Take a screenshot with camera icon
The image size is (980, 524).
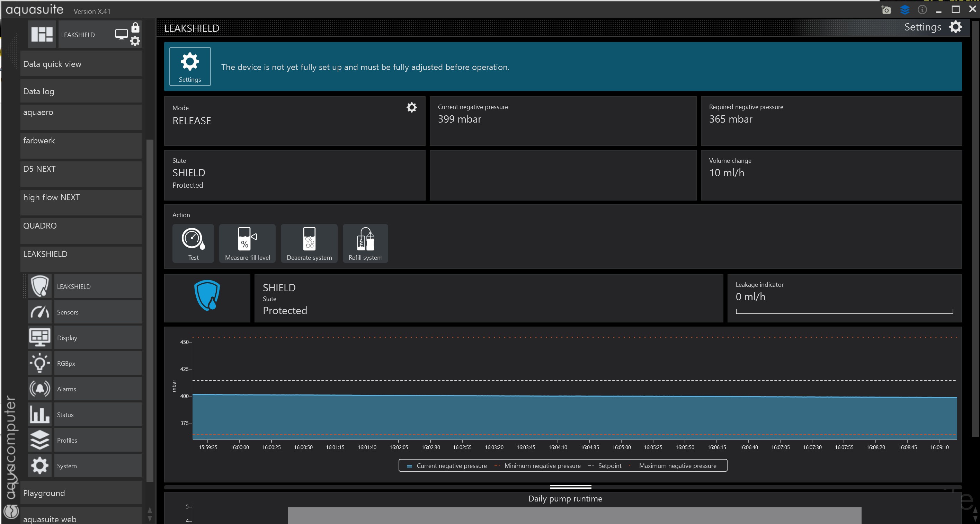click(886, 10)
